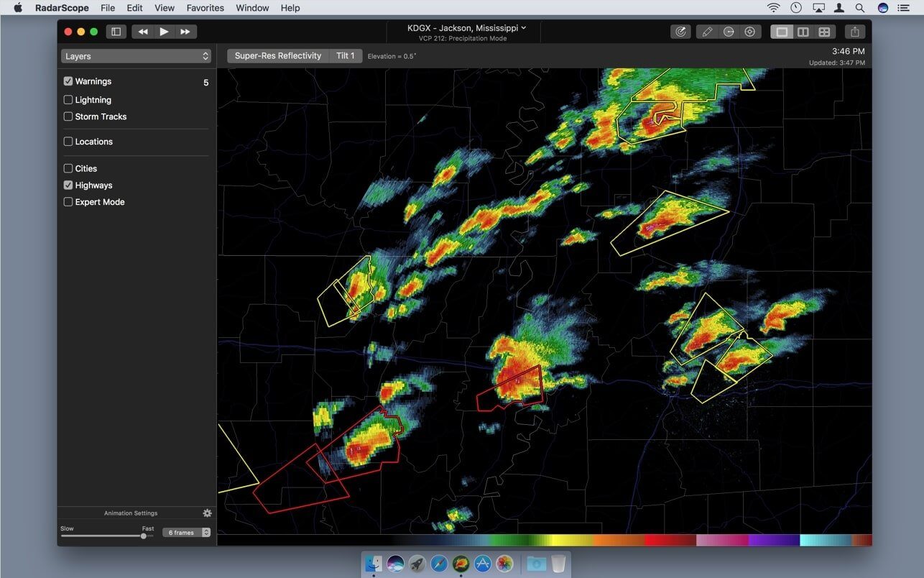The image size is (924, 578).
Task: Switch to single radar pane layout
Action: point(780,32)
